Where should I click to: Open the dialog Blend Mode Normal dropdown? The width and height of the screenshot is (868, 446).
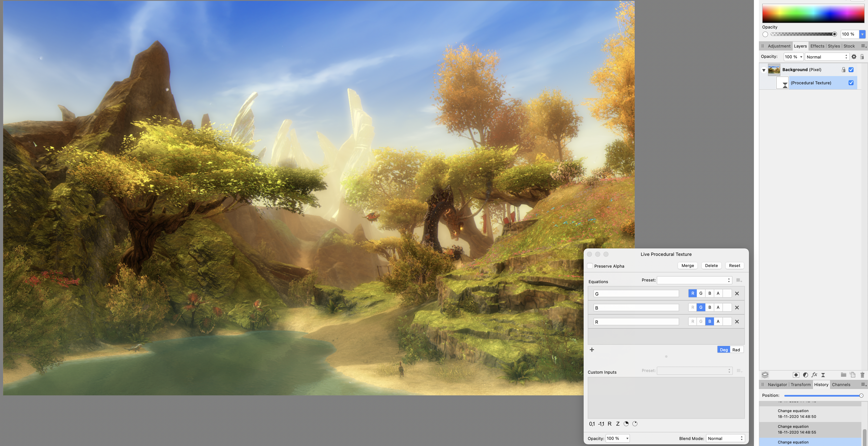click(x=725, y=438)
